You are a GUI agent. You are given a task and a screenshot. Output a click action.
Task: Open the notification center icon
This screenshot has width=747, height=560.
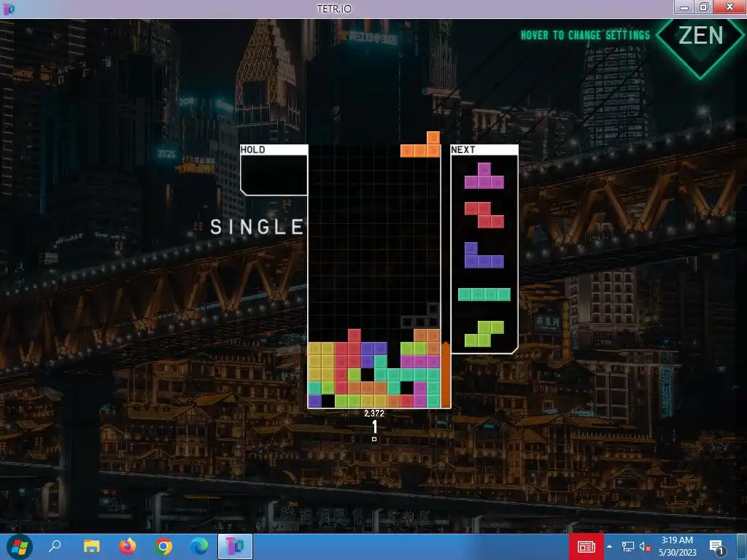716,547
